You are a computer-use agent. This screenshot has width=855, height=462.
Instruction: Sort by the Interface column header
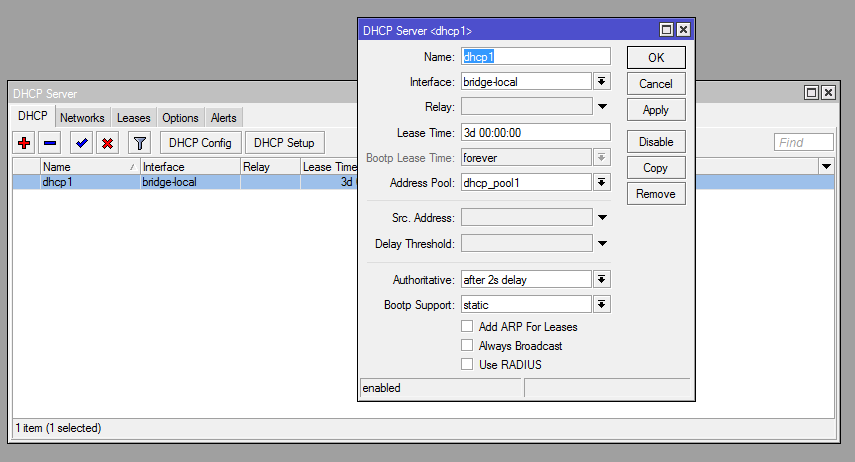pyautogui.click(x=190, y=167)
